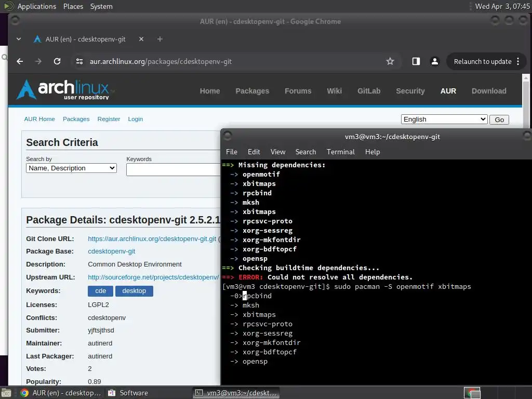Open terminal Help menu

point(373,152)
